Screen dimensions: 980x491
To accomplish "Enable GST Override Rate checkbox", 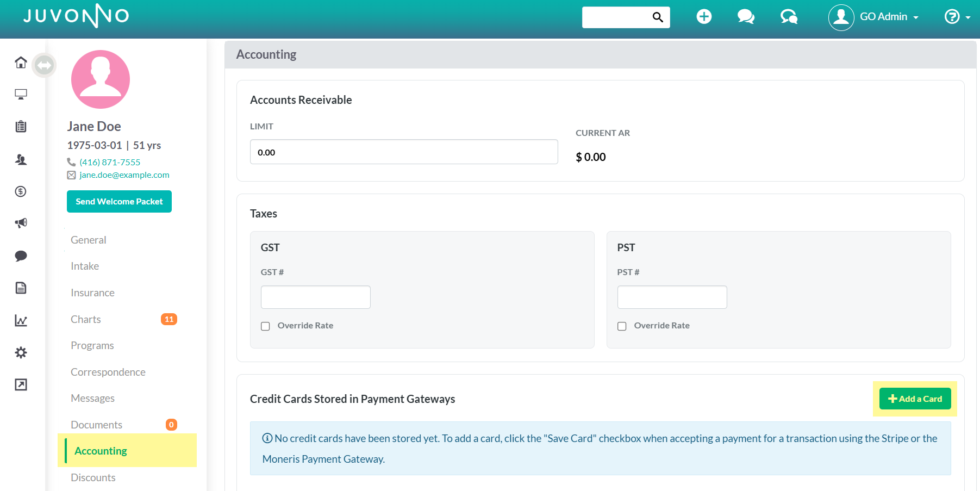I will tap(265, 326).
